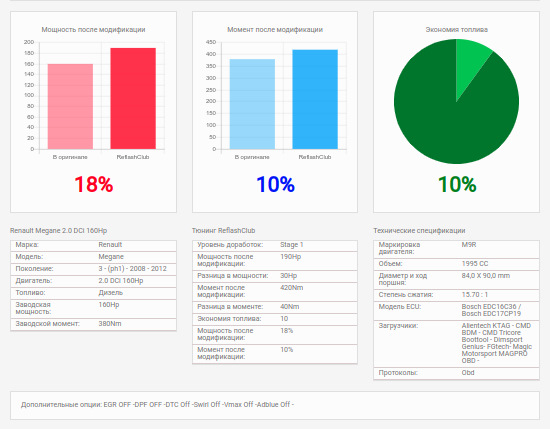The width and height of the screenshot is (550, 429).
Task: Click the 'Модель:' label
Action: coord(29,257)
